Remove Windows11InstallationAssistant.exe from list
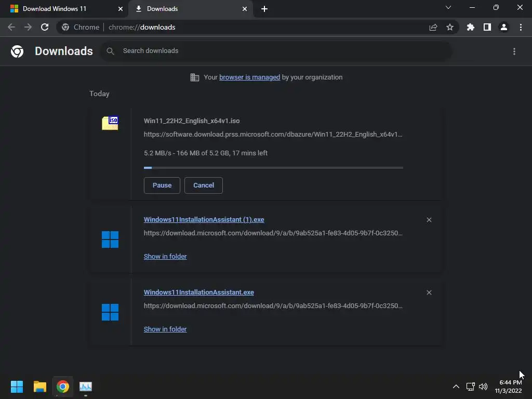The height and width of the screenshot is (399, 532). 429,292
